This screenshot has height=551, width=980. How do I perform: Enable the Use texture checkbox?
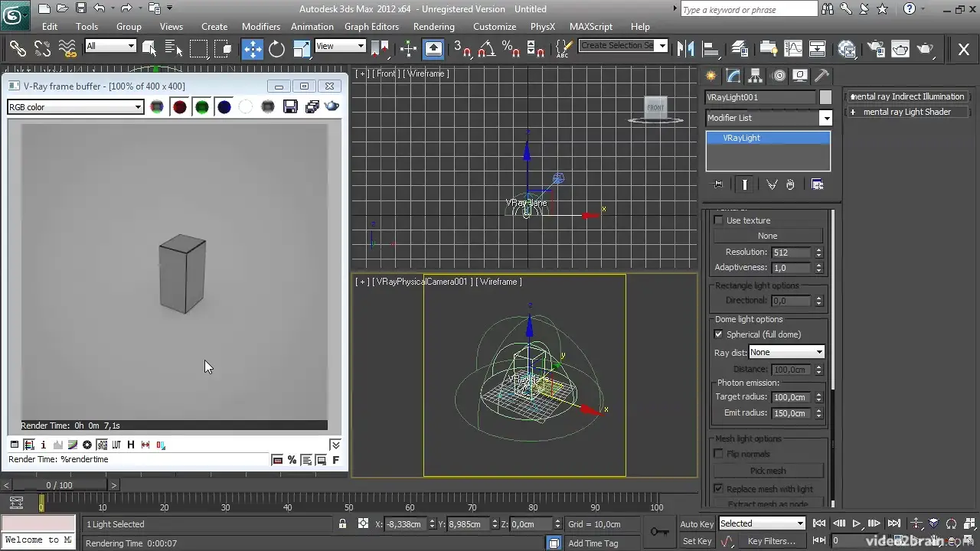coord(718,220)
